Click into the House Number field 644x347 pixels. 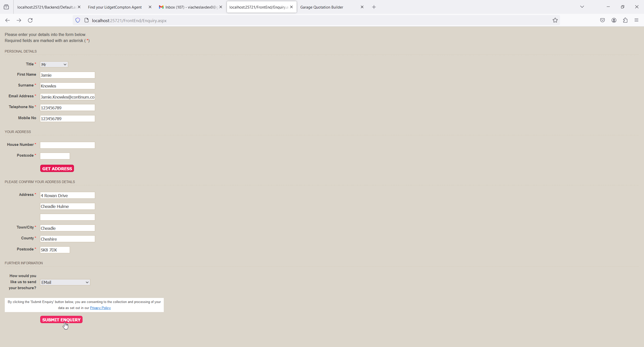[x=67, y=145]
